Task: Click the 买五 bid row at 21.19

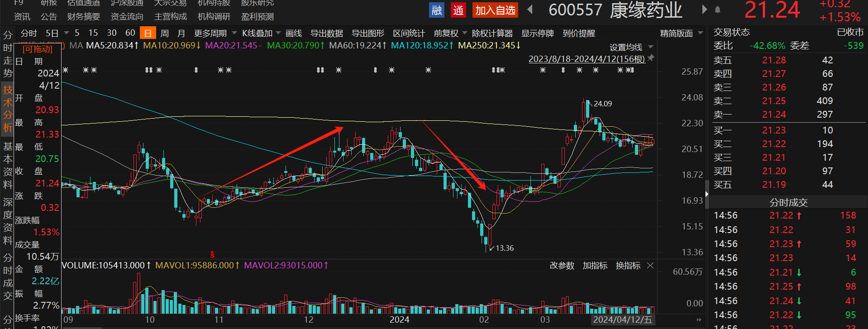Action: click(788, 185)
